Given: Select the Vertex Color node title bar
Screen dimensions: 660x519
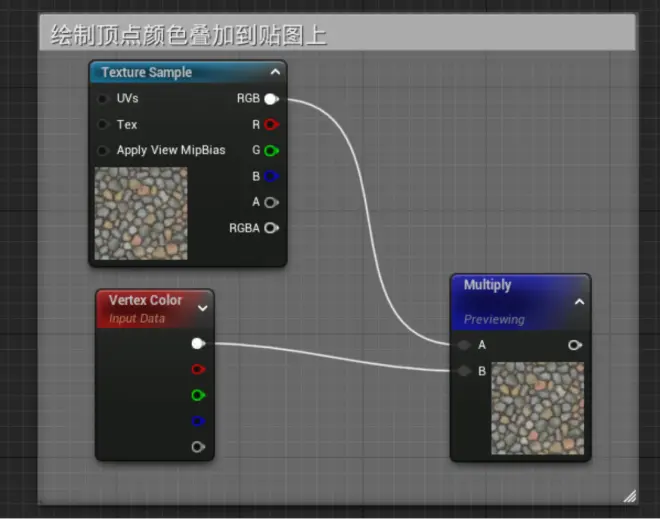Looking at the screenshot, I should point(155,309).
